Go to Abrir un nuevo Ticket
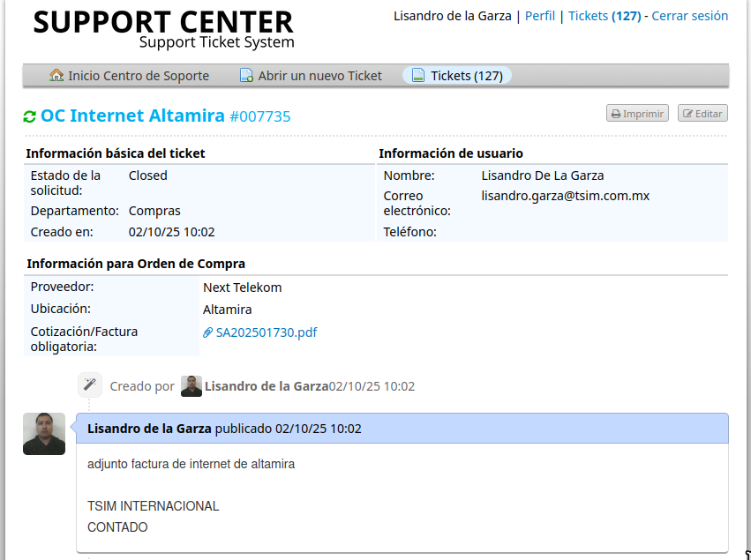751x560 pixels. click(319, 76)
